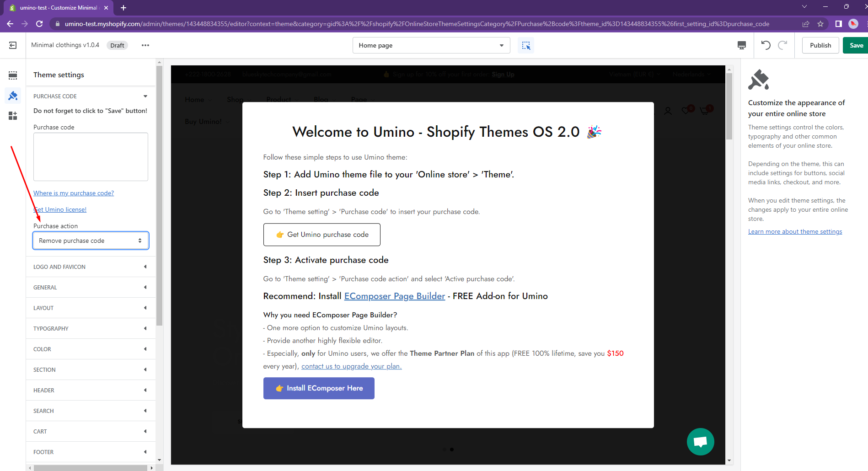Select the Theme settings paintbrush icon

13,96
